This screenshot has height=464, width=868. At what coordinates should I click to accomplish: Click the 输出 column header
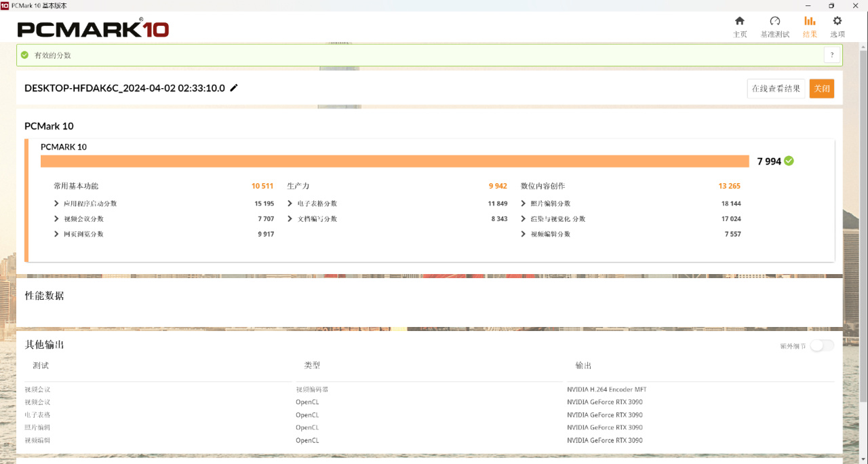[x=584, y=366]
